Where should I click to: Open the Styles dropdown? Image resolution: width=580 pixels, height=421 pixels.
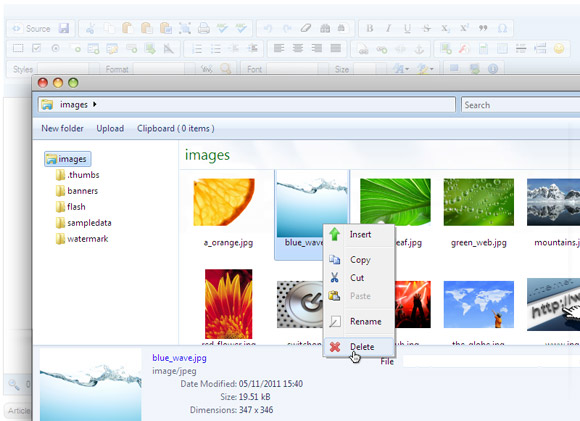click(68, 69)
